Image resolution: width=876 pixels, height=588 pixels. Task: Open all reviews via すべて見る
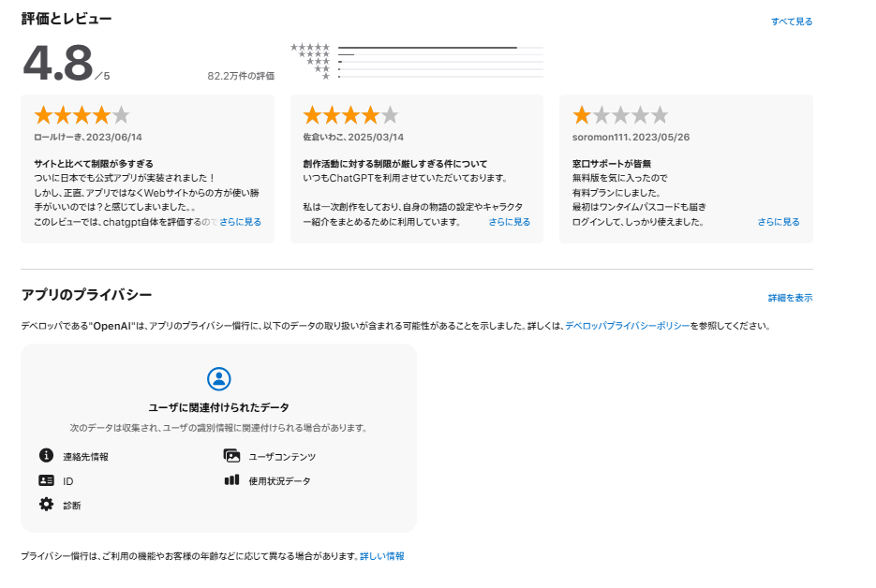pos(792,22)
